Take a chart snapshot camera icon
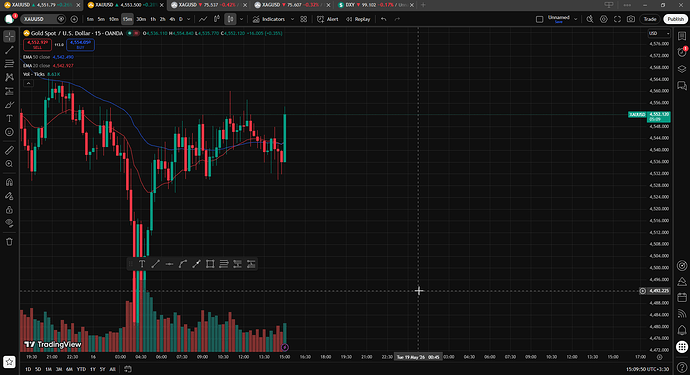Viewport: 690px width, 375px height. click(631, 19)
